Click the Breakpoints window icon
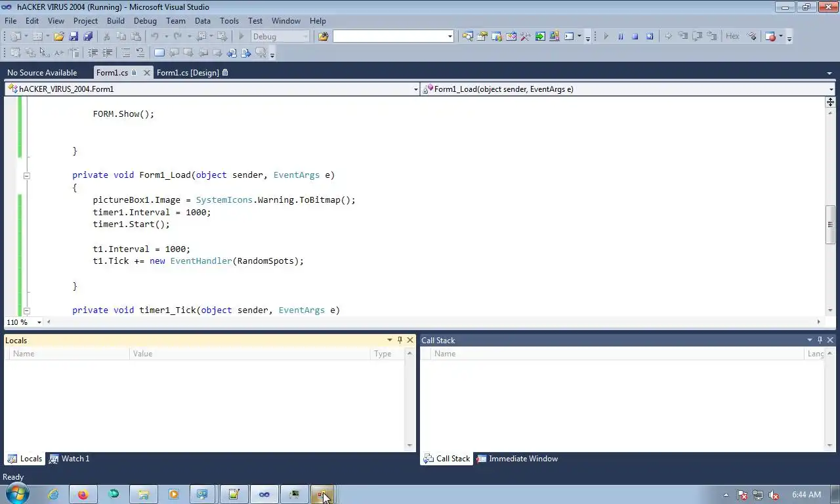This screenshot has width=840, height=504. click(x=770, y=37)
